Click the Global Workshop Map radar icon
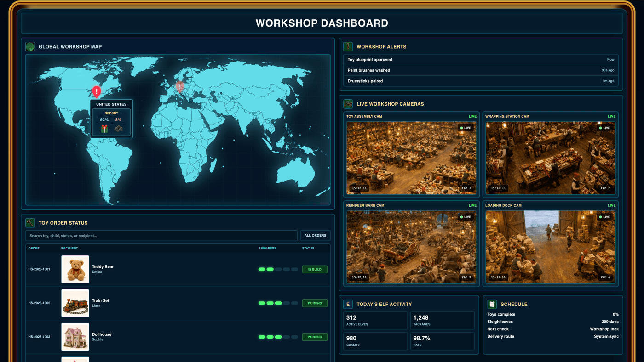This screenshot has width=644, height=362. [30, 46]
